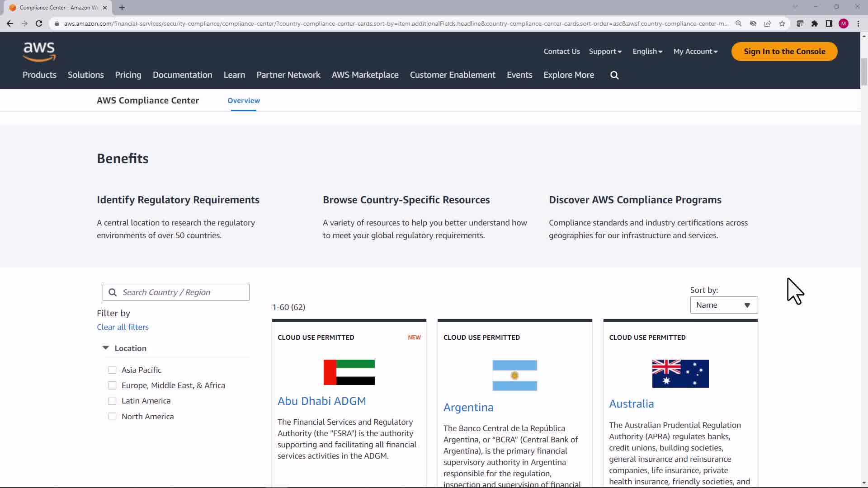Screen dimensions: 868x488
Task: Click the Chrome profile avatar icon
Action: pos(844,23)
